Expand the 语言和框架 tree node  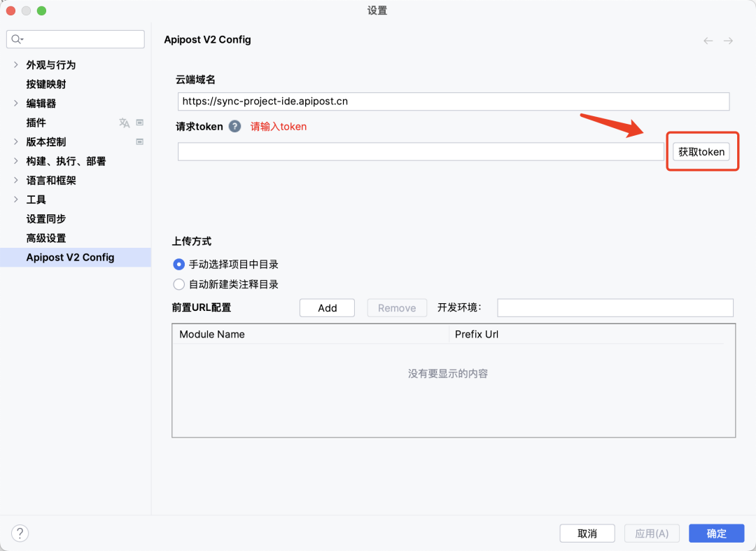pyautogui.click(x=16, y=181)
